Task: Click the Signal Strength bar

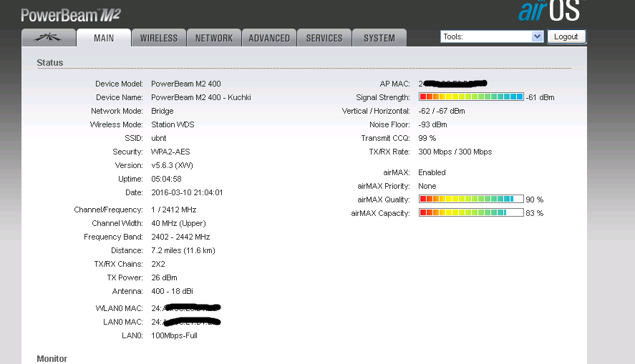Action: pyautogui.click(x=471, y=97)
